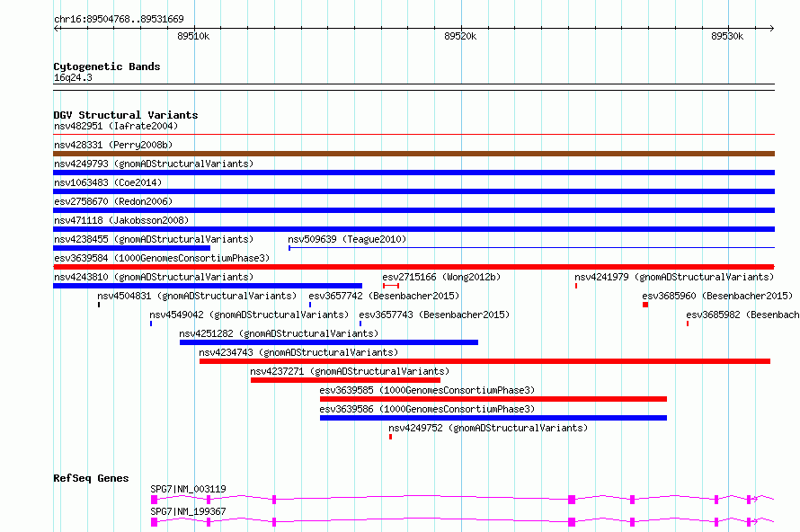Click the esv2758670 (Redon2006) label
The width and height of the screenshot is (800, 532).
click(113, 201)
